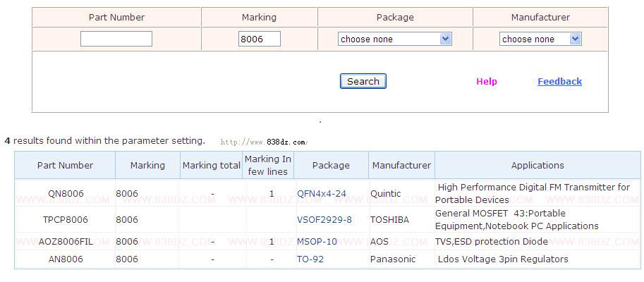The width and height of the screenshot is (644, 282).
Task: Click the Applications column header
Action: 537,166
